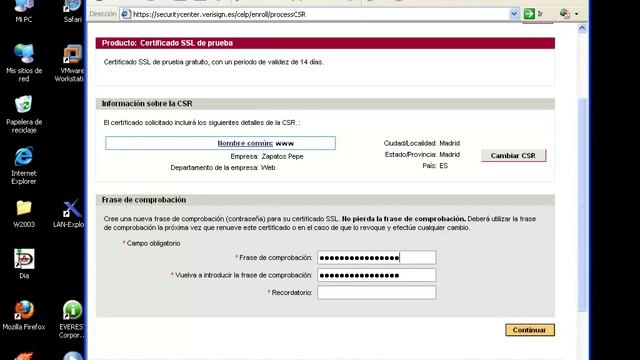The height and width of the screenshot is (360, 640).
Task: Launch Internet Explorer from desktop
Action: coord(24,166)
